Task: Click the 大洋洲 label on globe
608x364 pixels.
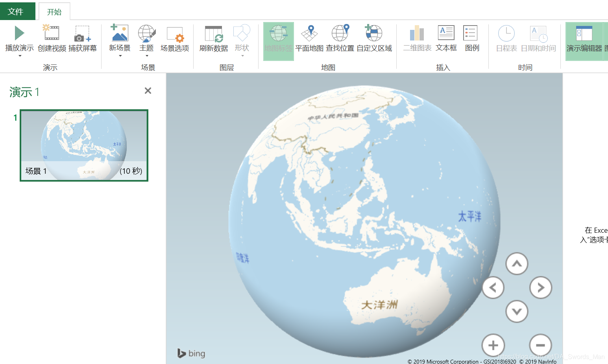Action: 379,304
